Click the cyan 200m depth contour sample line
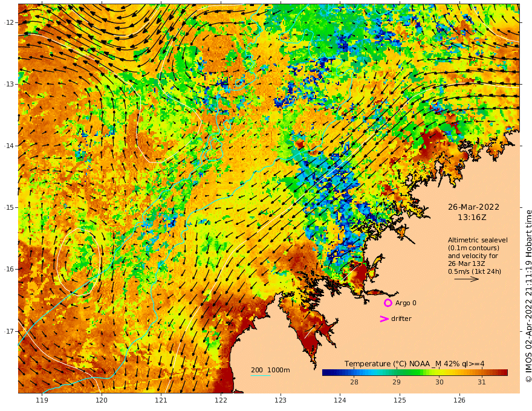 pos(261,375)
